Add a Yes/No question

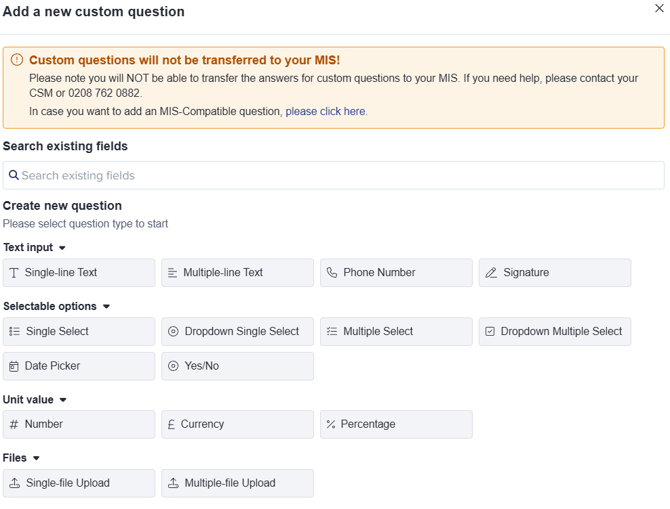click(237, 366)
